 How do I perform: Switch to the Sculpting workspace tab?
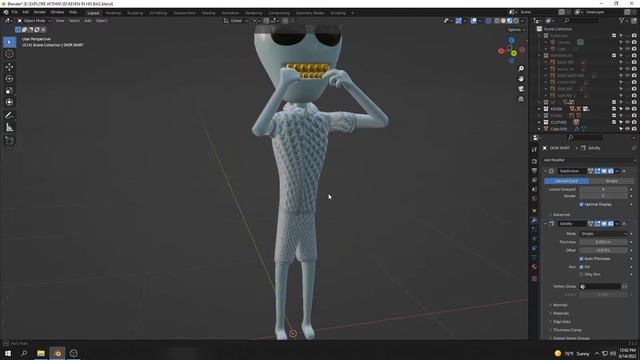(135, 13)
